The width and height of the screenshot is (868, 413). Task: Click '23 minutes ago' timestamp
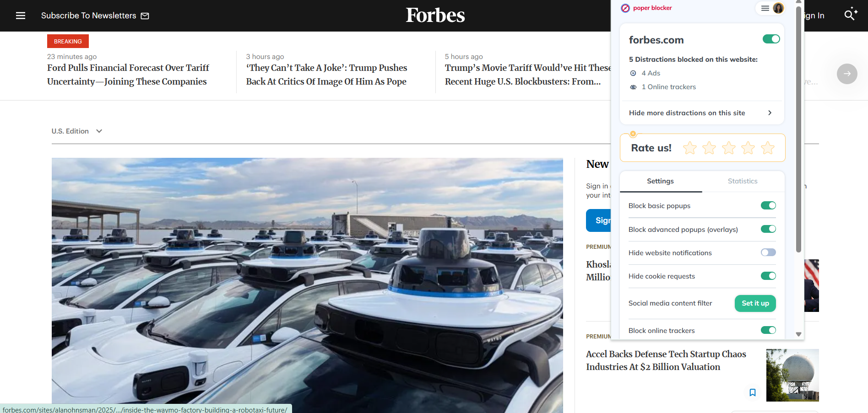(x=72, y=57)
